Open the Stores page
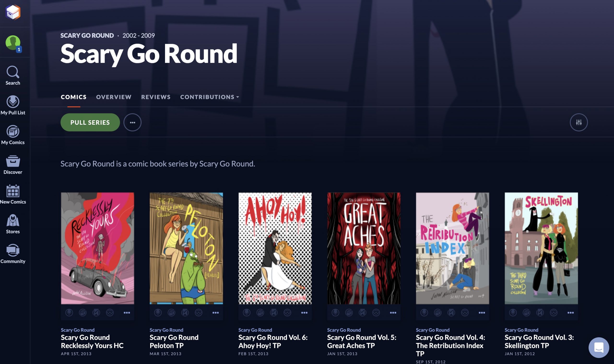This screenshot has width=614, height=364. (x=13, y=224)
